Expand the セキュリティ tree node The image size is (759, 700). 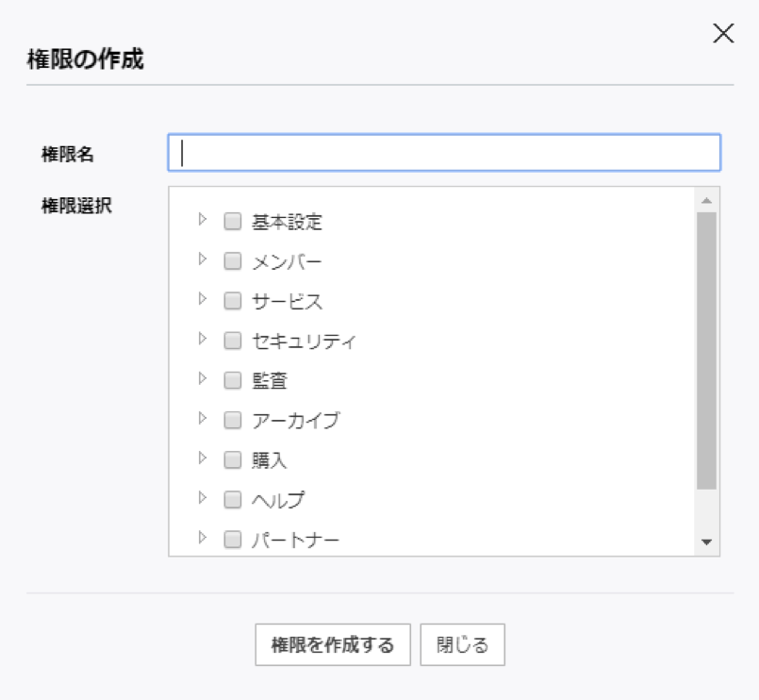point(202,339)
